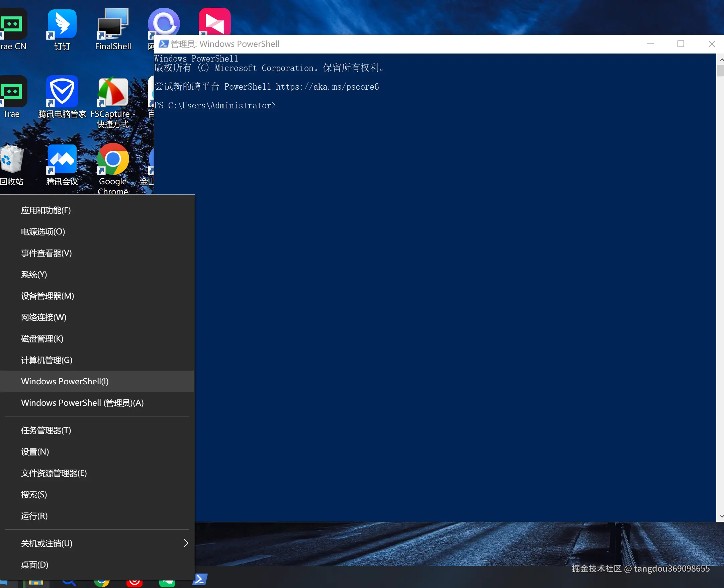
Task: Open the FSCapture shortcut icon
Action: (x=113, y=91)
